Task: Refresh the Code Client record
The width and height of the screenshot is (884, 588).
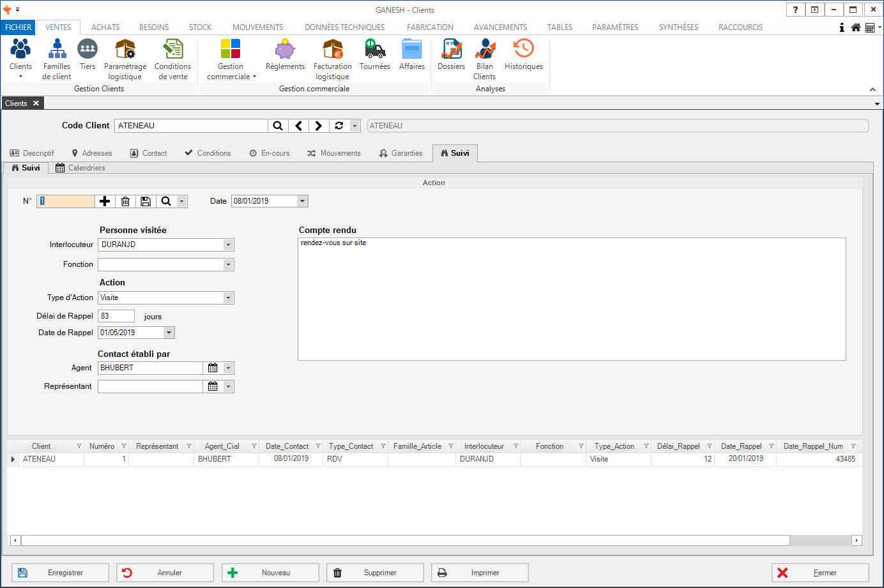Action: click(x=339, y=126)
